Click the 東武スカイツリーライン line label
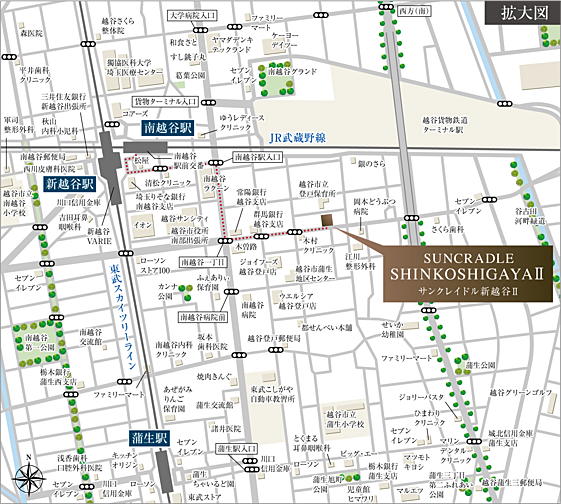Image resolution: width=561 pixels, height=504 pixels. tap(123, 316)
